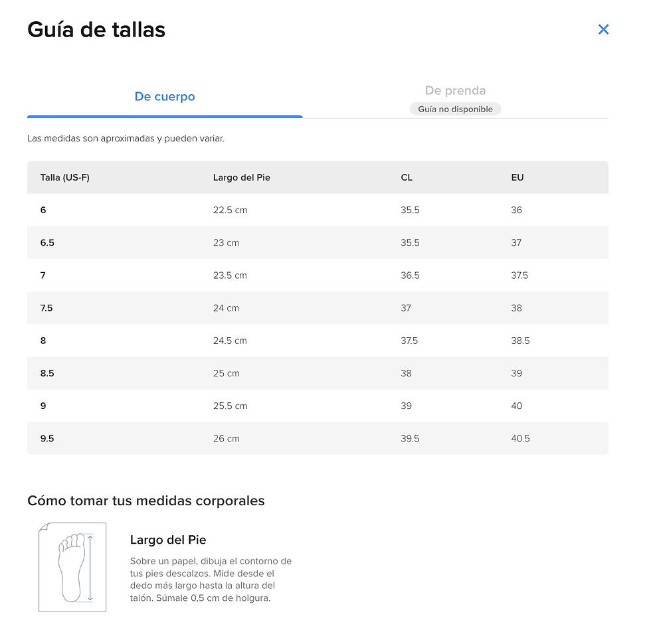This screenshot has width=651, height=644.
Task: Click the Largo del Pie instructions heading
Action: click(167, 540)
